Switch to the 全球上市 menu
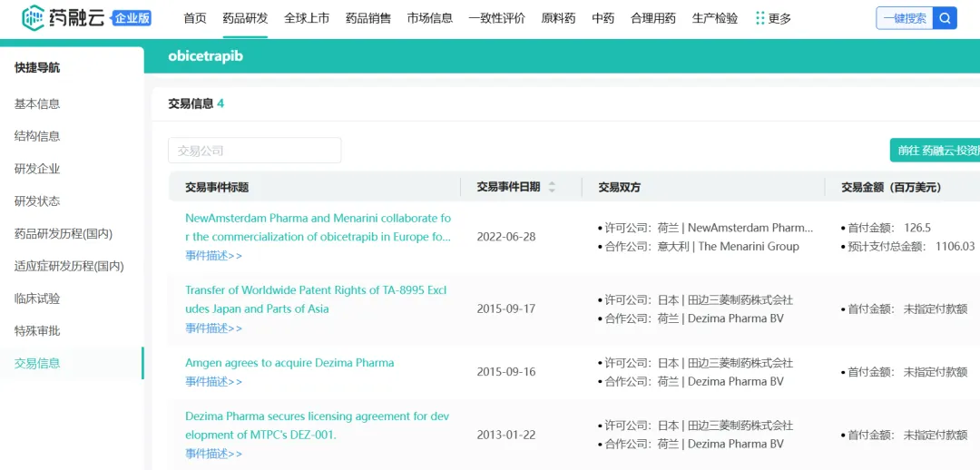This screenshot has width=980, height=470. point(307,18)
